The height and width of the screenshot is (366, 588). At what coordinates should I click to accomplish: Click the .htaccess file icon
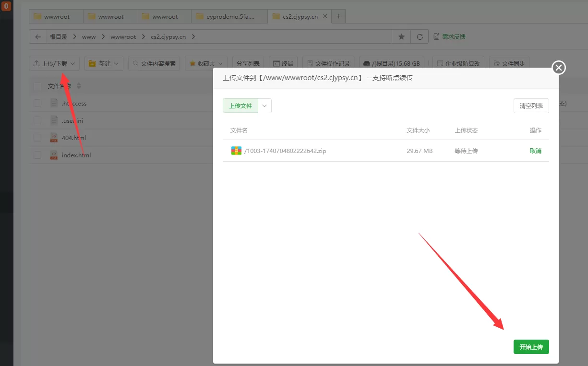(x=54, y=103)
